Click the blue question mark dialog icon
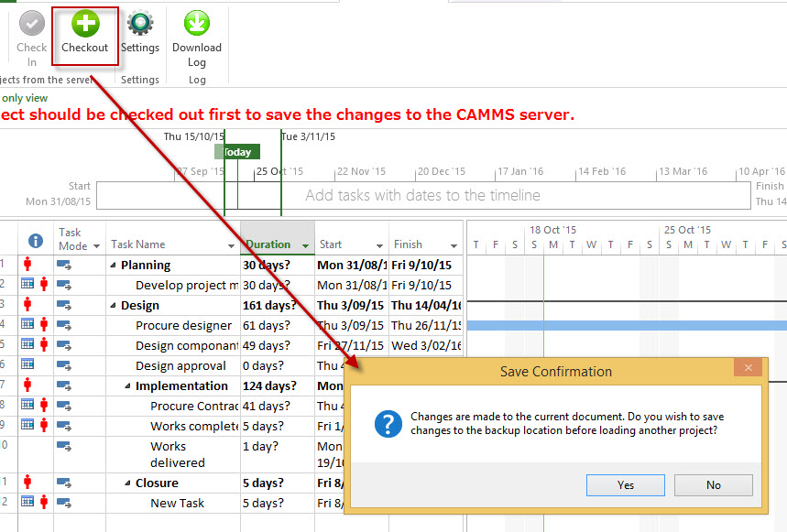 click(388, 424)
